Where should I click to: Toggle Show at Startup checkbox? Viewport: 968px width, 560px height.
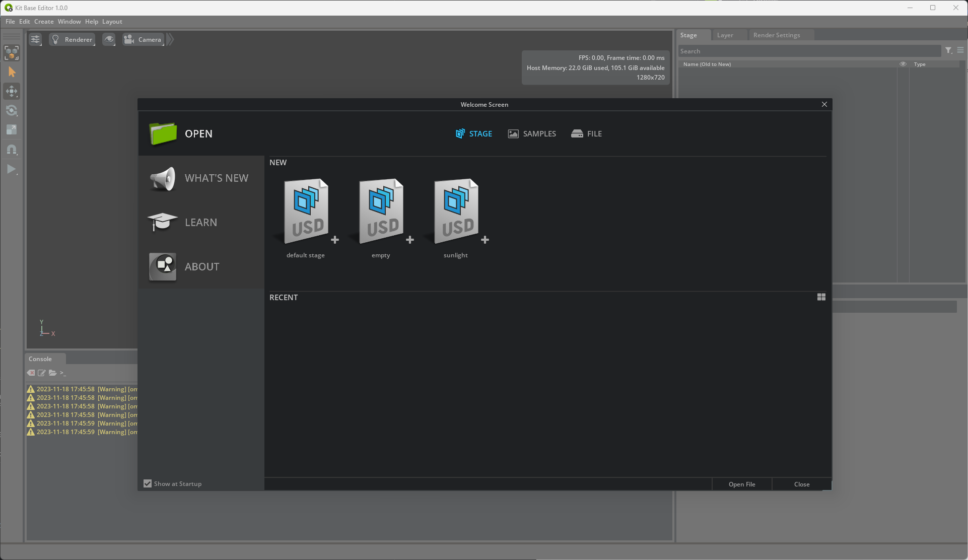tap(148, 483)
